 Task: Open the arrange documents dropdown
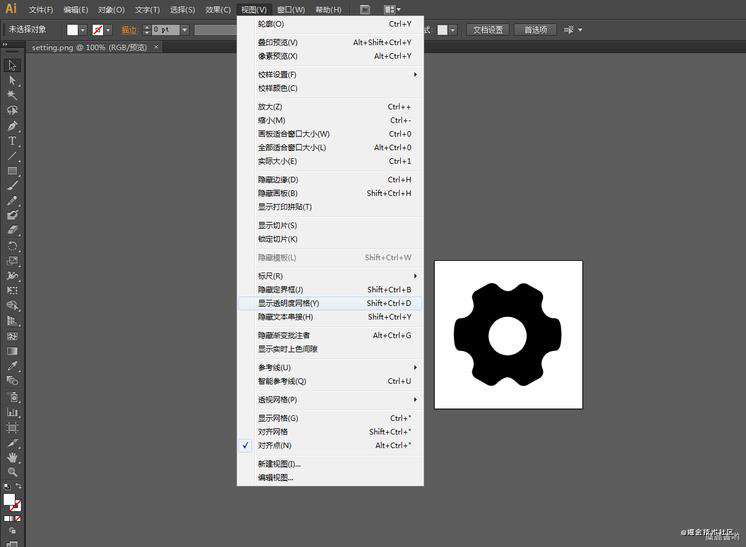coord(392,9)
